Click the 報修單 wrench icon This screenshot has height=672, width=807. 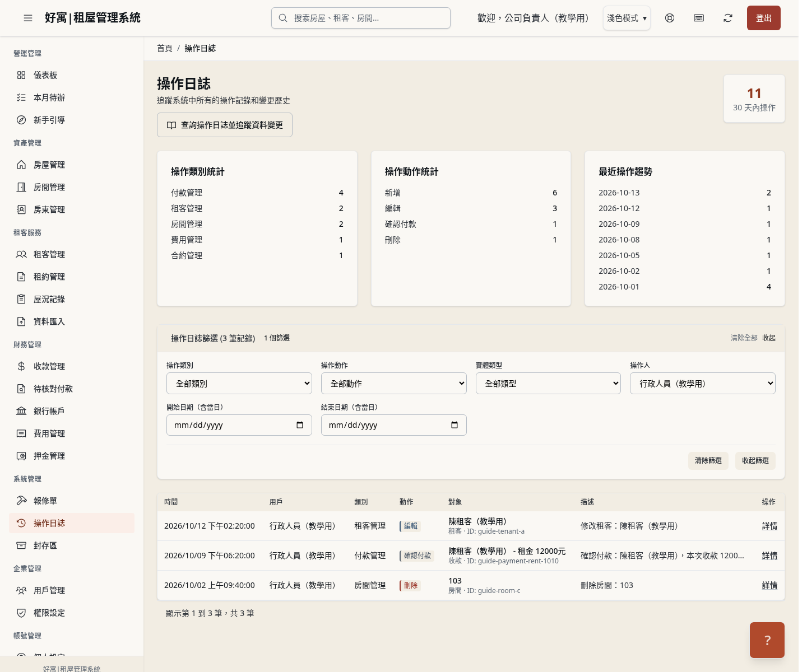pos(21,501)
